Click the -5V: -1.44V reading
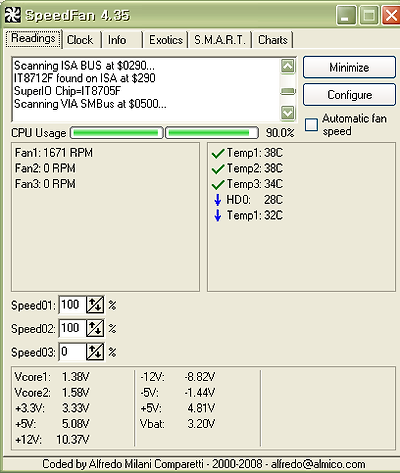The height and width of the screenshot is (473, 400). (x=178, y=393)
